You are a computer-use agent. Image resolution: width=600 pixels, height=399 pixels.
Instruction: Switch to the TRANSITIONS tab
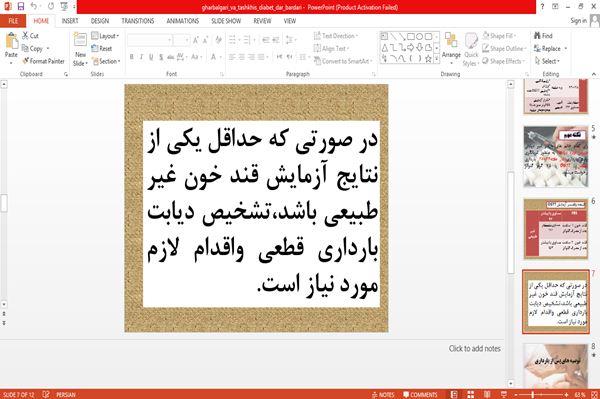[138, 21]
